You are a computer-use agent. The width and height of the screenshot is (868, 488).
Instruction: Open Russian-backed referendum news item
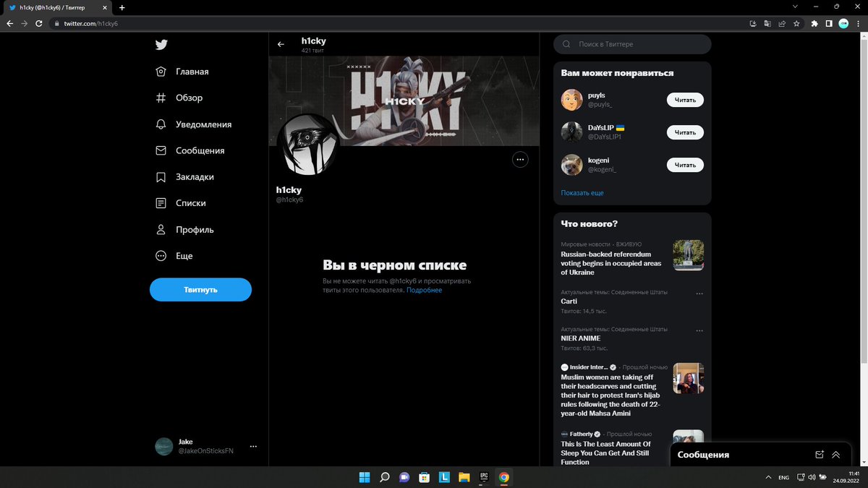tap(632, 259)
